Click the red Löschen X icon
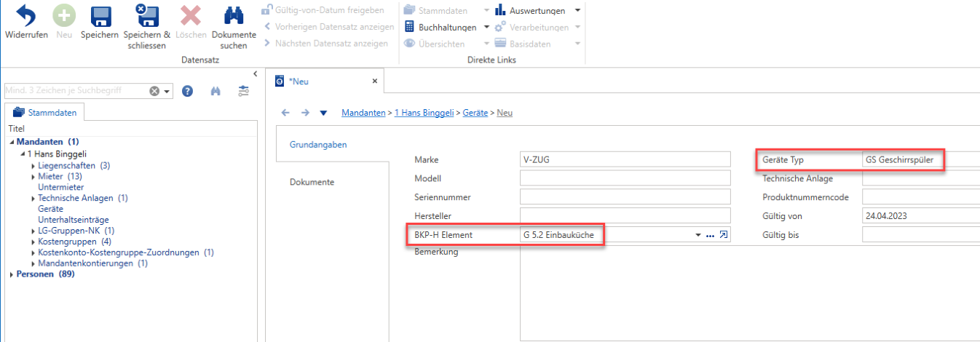Image resolution: width=980 pixels, height=342 pixels. [x=191, y=16]
